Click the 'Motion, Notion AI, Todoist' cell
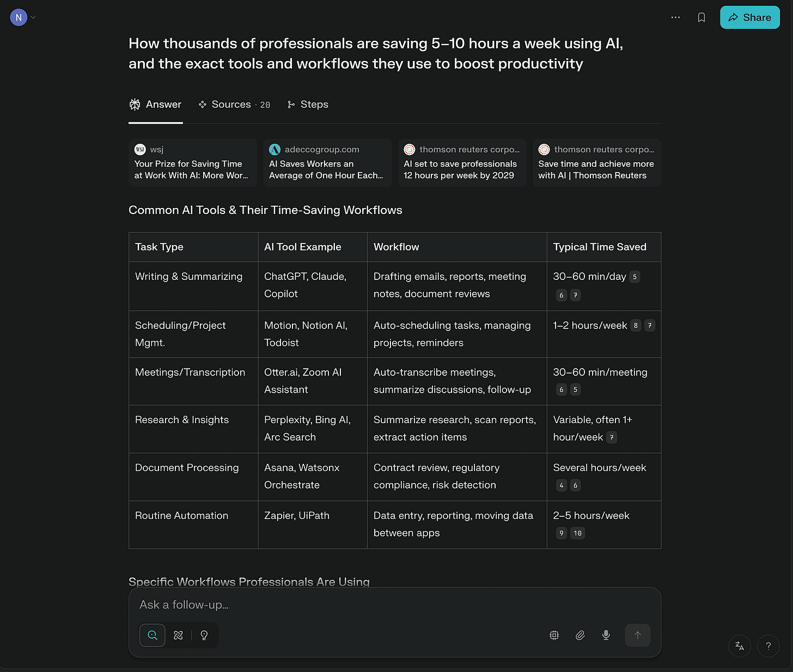The image size is (793, 672). (x=313, y=334)
